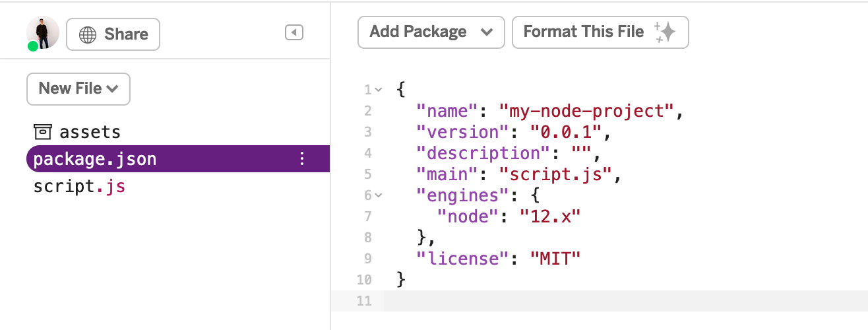Click the sparkle icon on Format This File
Viewport: 868px width, 330px height.
[665, 32]
